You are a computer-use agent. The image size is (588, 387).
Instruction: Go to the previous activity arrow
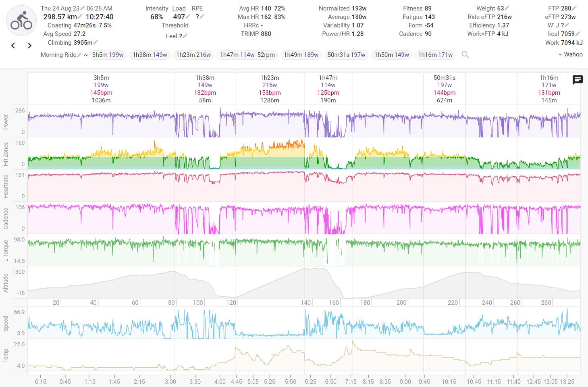[x=13, y=46]
